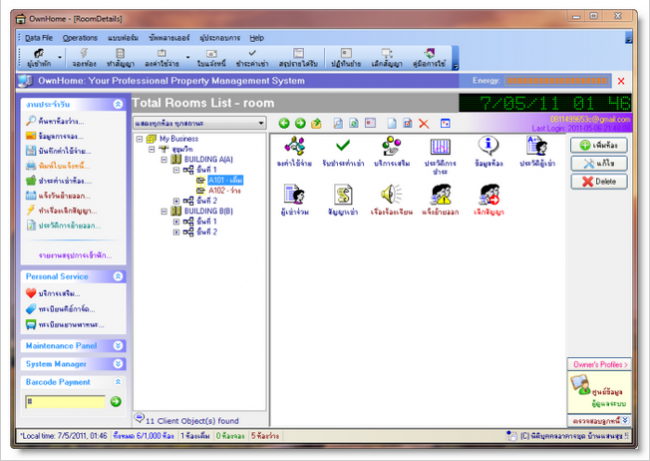Screen dimensions: 650x461
Task: Expand floor 2 under BUILDING B(B)
Action: point(176,232)
